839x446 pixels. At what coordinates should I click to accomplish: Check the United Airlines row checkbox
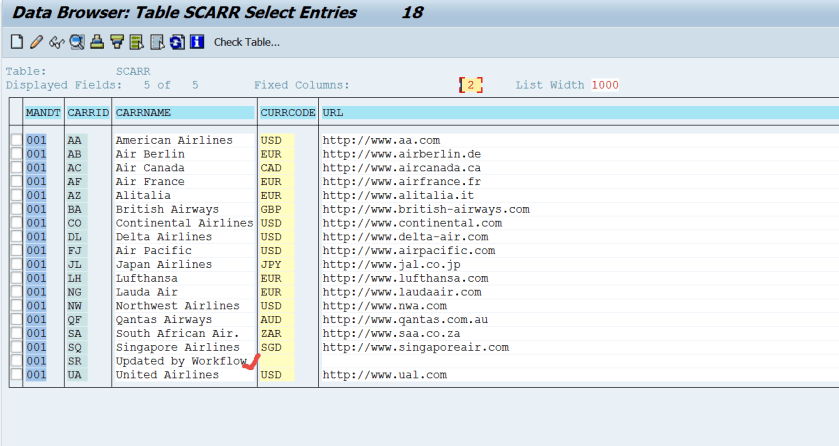click(x=17, y=375)
